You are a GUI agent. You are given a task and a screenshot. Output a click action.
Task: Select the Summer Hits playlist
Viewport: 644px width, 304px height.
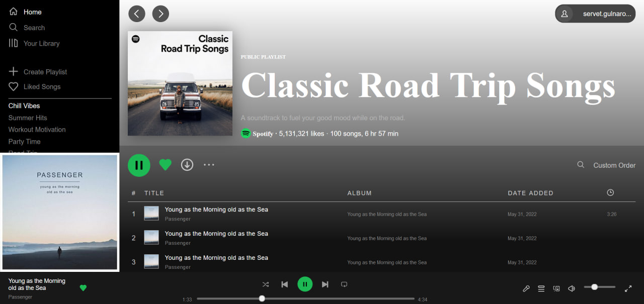click(28, 118)
